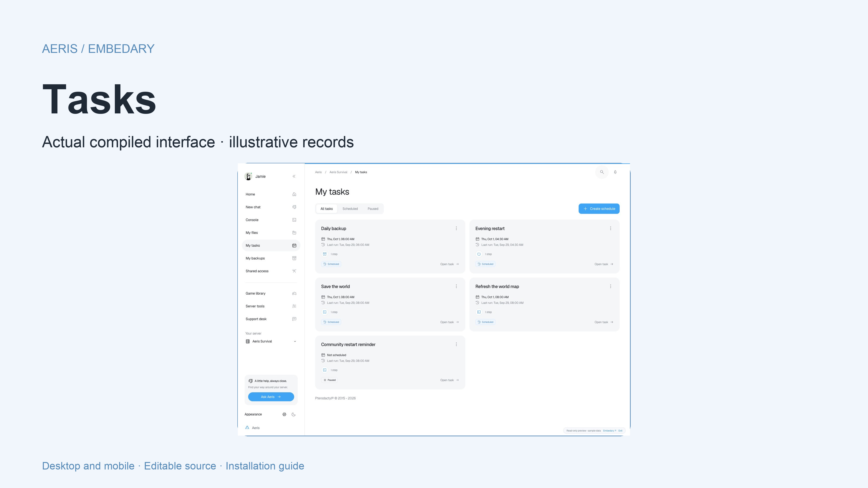Start a New chat from the sidebar
The width and height of the screenshot is (868, 488).
(271, 207)
